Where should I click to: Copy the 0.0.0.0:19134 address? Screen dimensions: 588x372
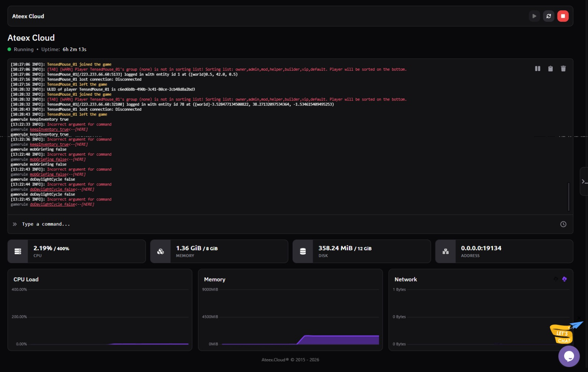tap(481, 248)
